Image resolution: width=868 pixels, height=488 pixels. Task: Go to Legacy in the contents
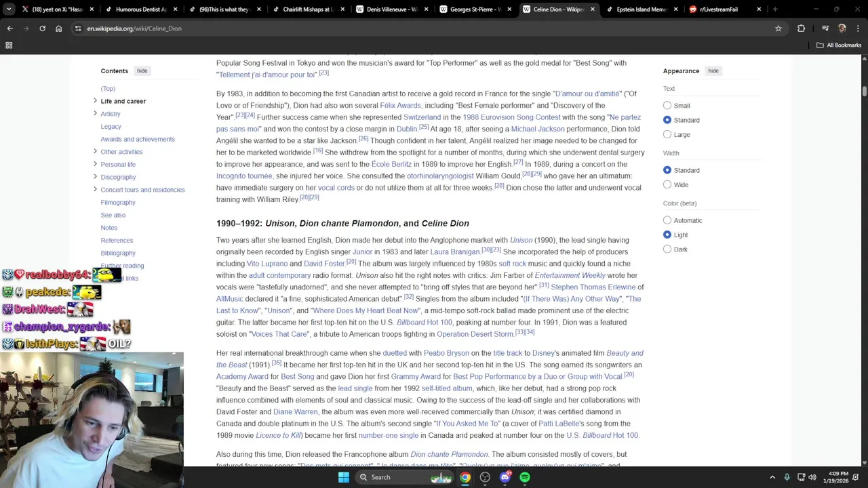coord(111,126)
